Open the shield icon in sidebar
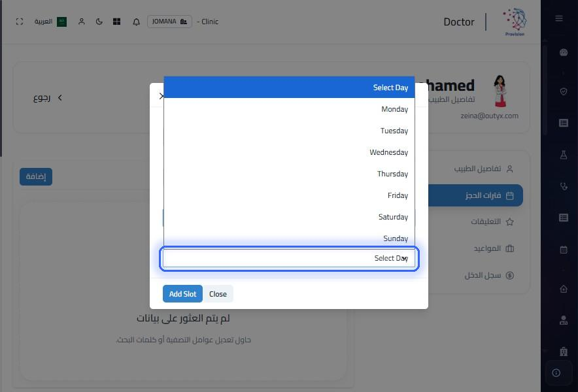The image size is (578, 392). point(564,91)
